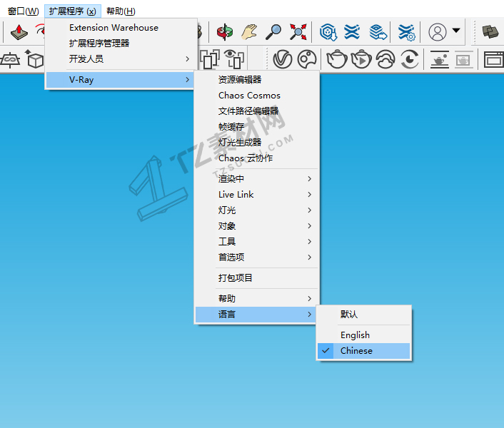Select 默认 language option
The width and height of the screenshot is (504, 428).
point(364,315)
